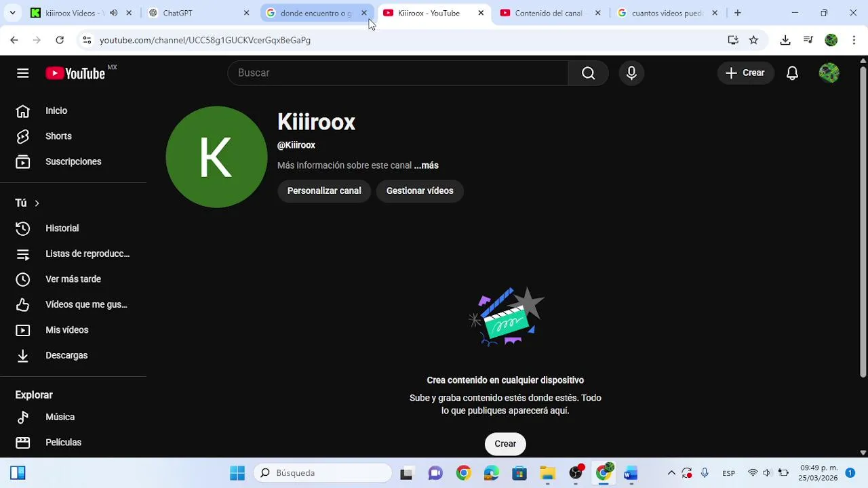View site information icon in address bar

click(87, 40)
